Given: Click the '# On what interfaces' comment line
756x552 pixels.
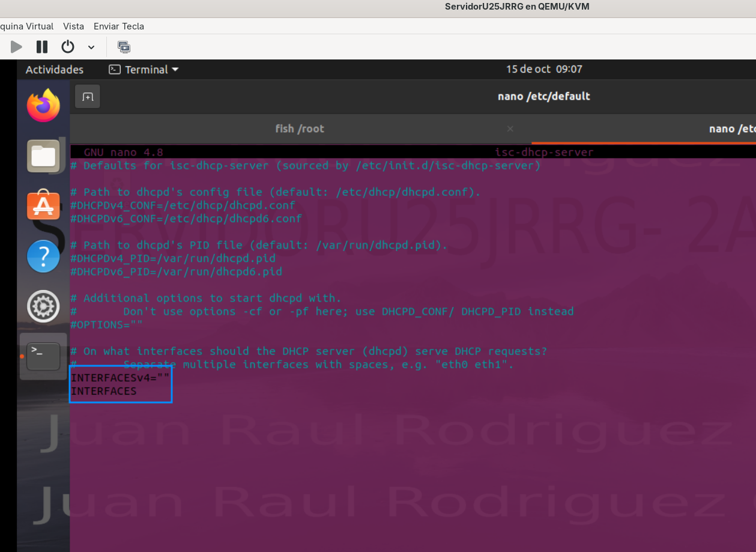Looking at the screenshot, I should (x=309, y=351).
